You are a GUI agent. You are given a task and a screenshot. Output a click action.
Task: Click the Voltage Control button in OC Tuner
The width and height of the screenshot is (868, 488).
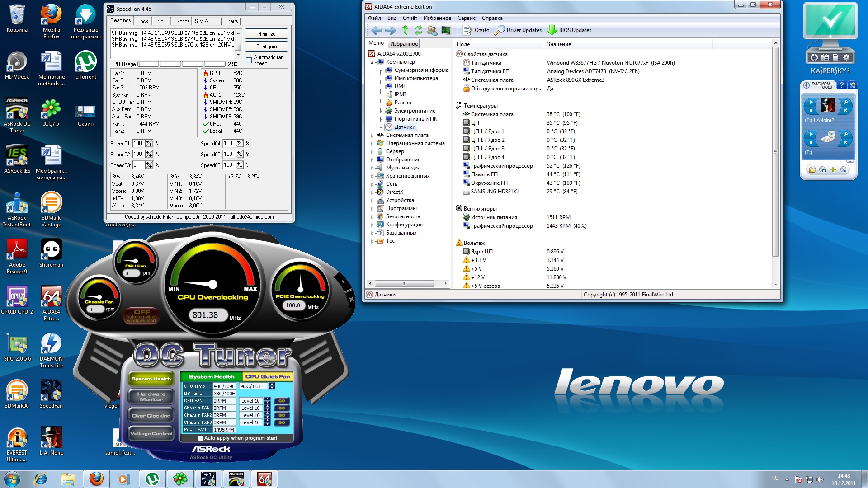pyautogui.click(x=151, y=433)
